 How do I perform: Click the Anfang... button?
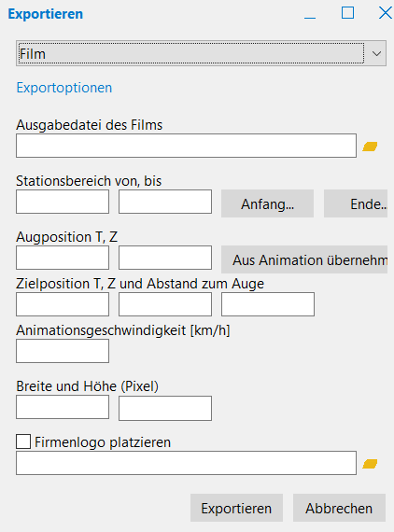click(x=267, y=203)
